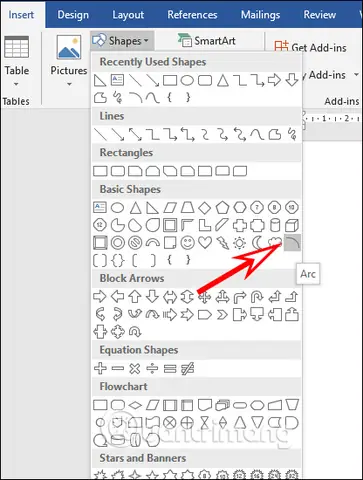The width and height of the screenshot is (363, 480).
Task: Pick the Left-Right Arrow block arrow
Action: pos(170,296)
